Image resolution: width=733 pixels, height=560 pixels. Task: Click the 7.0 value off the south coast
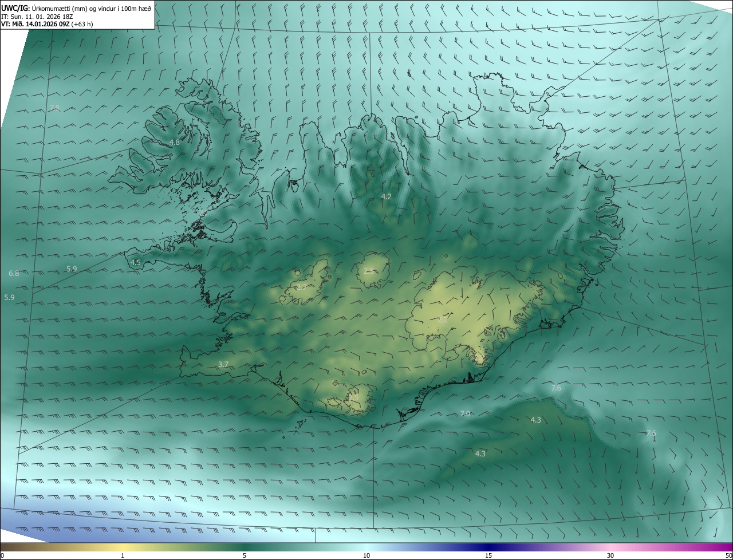465,413
